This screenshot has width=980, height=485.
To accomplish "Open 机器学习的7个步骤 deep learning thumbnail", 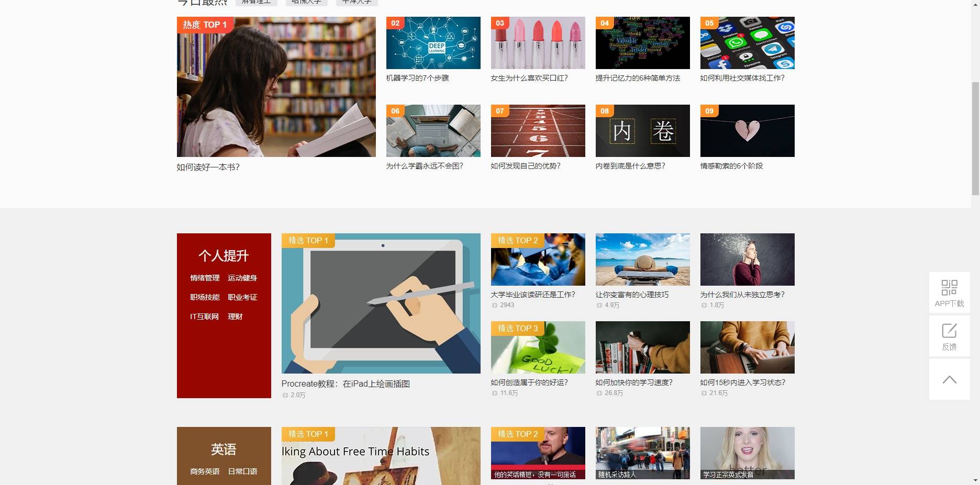I will pyautogui.click(x=433, y=43).
